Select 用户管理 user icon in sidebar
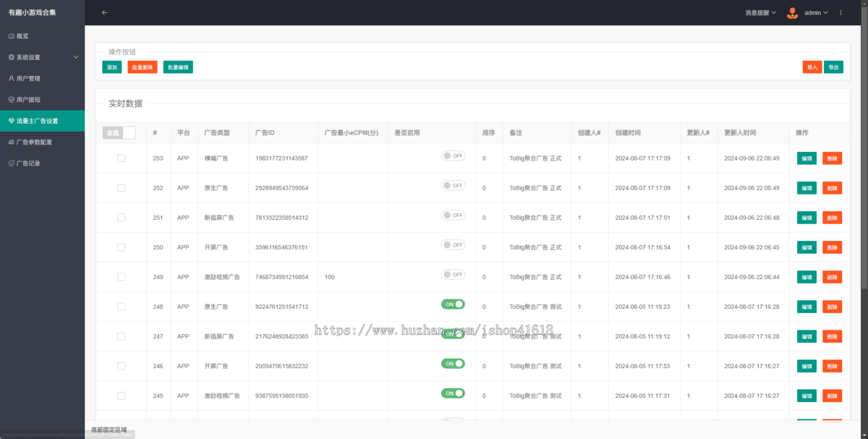Viewport: 868px width, 439px height. click(x=11, y=78)
